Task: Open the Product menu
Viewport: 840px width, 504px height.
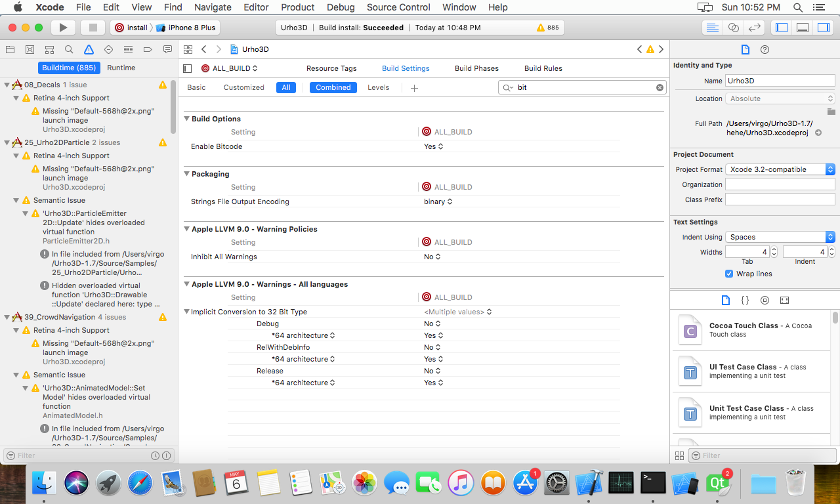Action: [298, 7]
